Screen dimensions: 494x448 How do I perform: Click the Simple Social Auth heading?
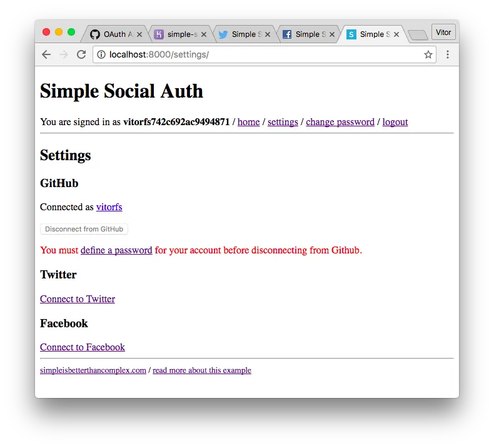click(x=121, y=91)
